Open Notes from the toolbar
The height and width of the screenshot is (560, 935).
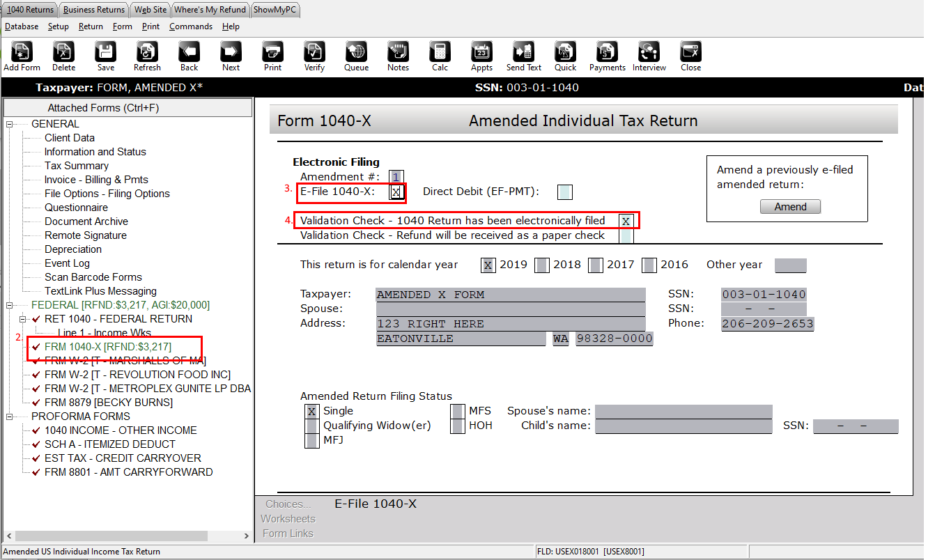pyautogui.click(x=398, y=52)
